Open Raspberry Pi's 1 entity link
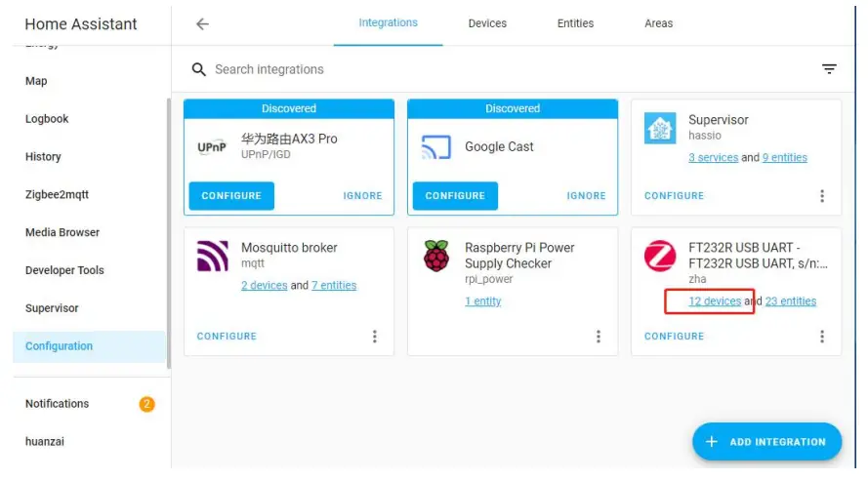Image resolution: width=868 pixels, height=480 pixels. pyautogui.click(x=482, y=301)
